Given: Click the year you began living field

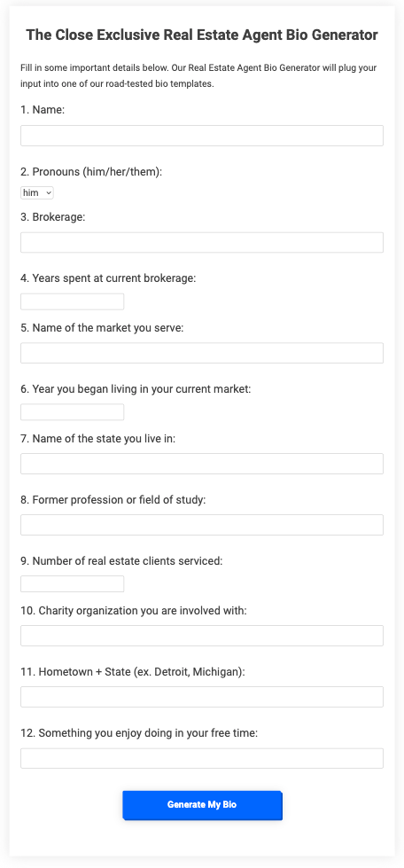Looking at the screenshot, I should click(73, 412).
